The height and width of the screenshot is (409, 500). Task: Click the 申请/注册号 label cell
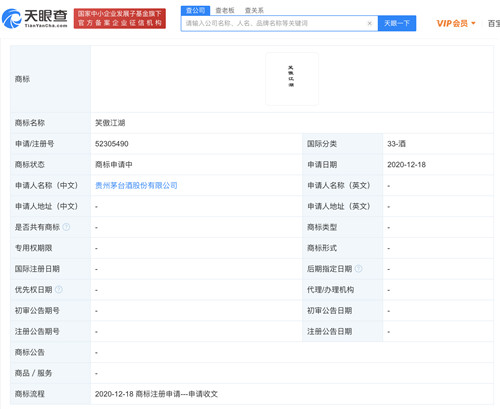click(50, 144)
